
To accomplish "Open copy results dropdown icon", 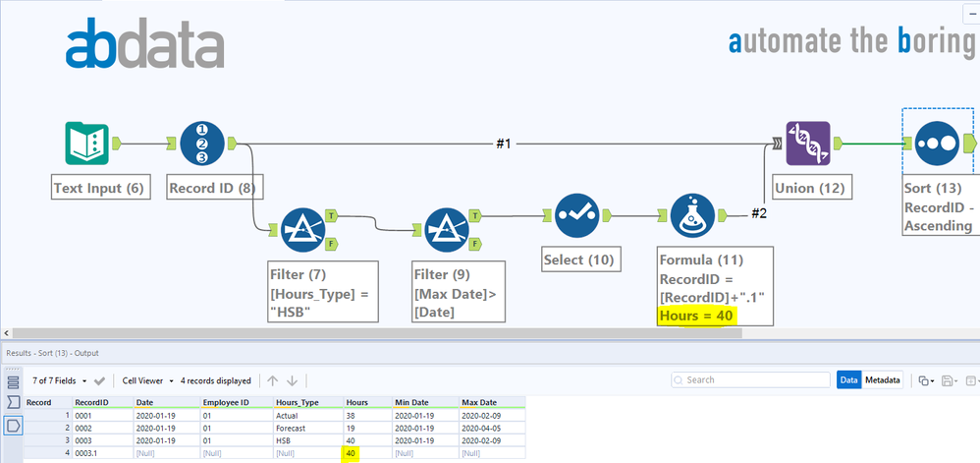I will pos(926,380).
